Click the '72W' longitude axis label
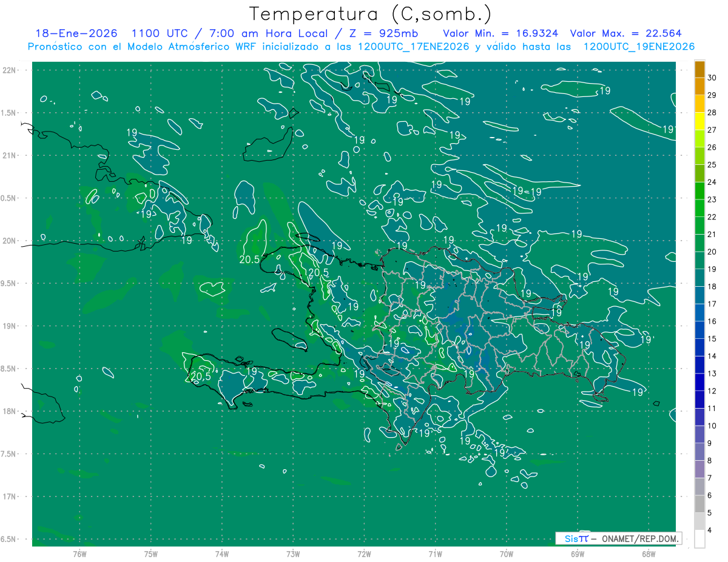The image size is (728, 562). point(364,554)
